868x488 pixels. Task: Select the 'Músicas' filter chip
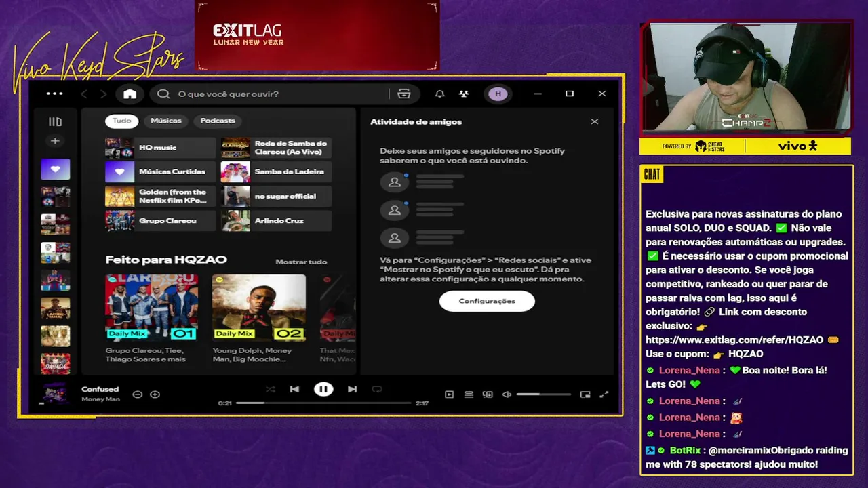[166, 121]
